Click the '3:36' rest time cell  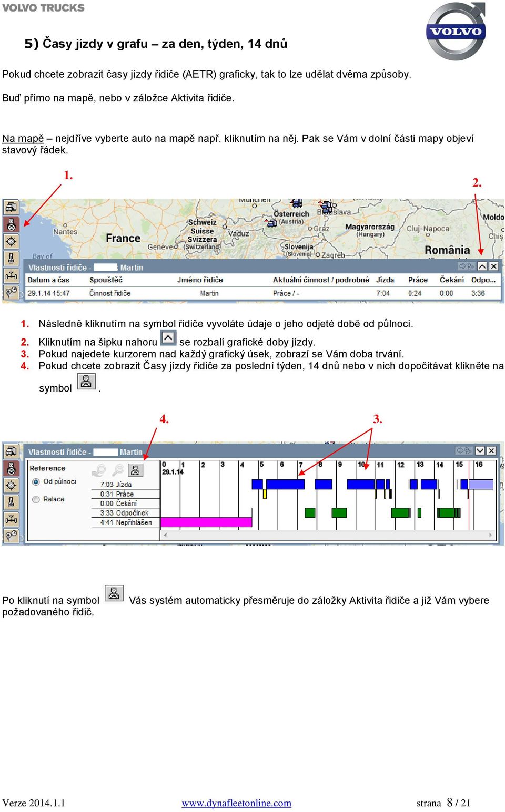click(x=478, y=293)
